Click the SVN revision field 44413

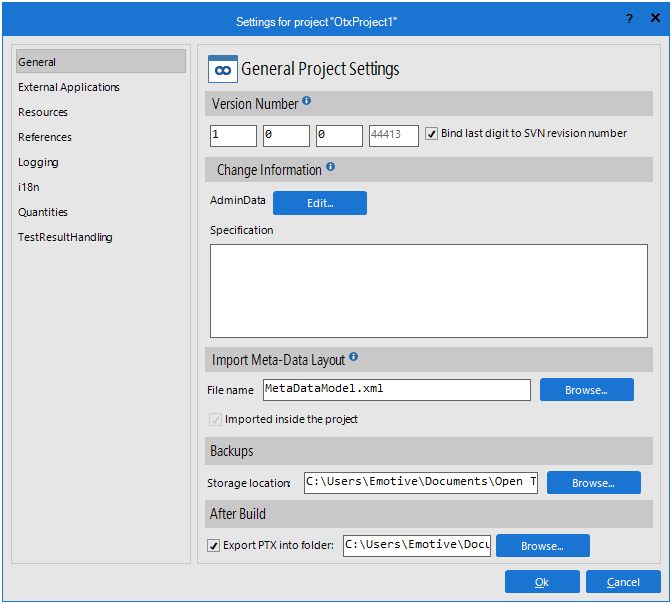pyautogui.click(x=394, y=136)
